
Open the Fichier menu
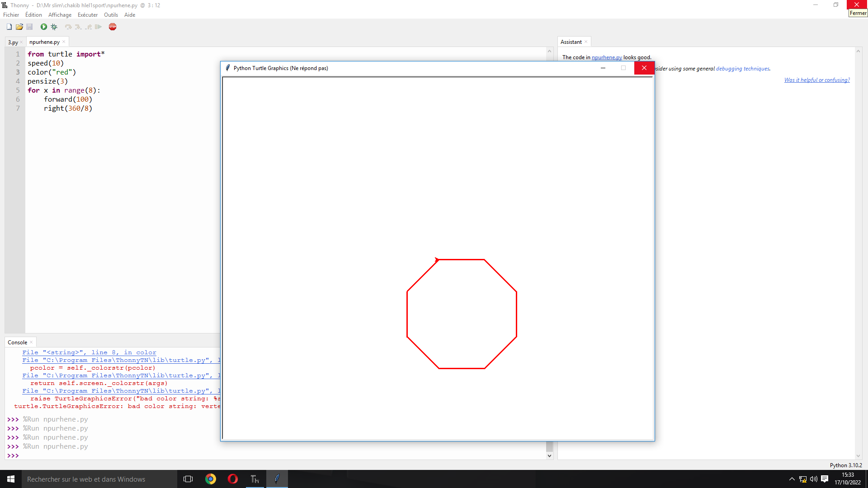[x=11, y=15]
